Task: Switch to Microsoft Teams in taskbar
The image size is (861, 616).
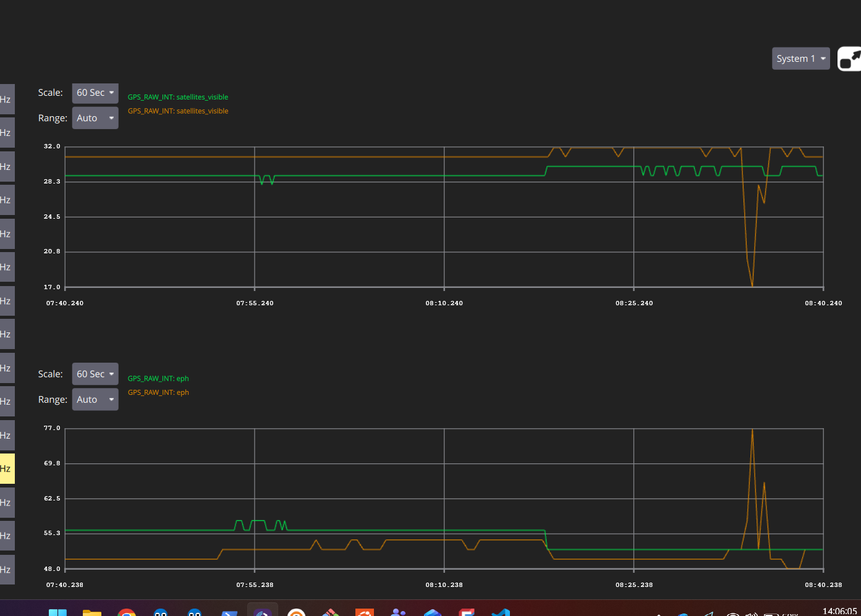Action: point(399,612)
